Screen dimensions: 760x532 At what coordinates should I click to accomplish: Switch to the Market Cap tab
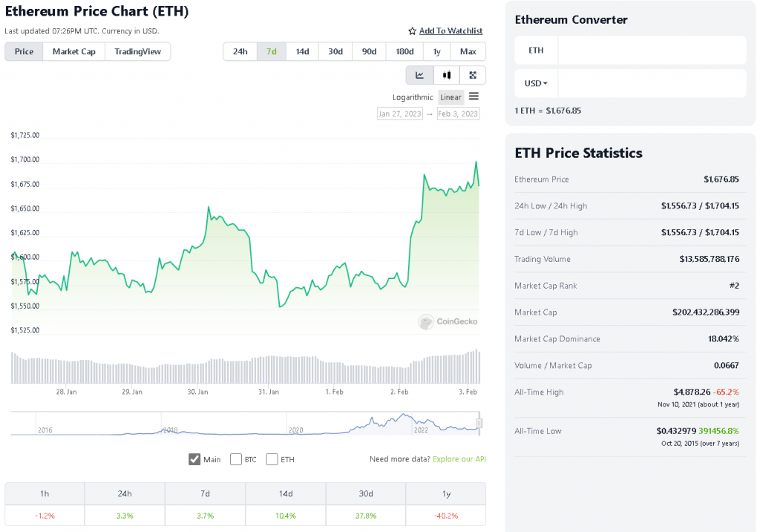[x=73, y=51]
